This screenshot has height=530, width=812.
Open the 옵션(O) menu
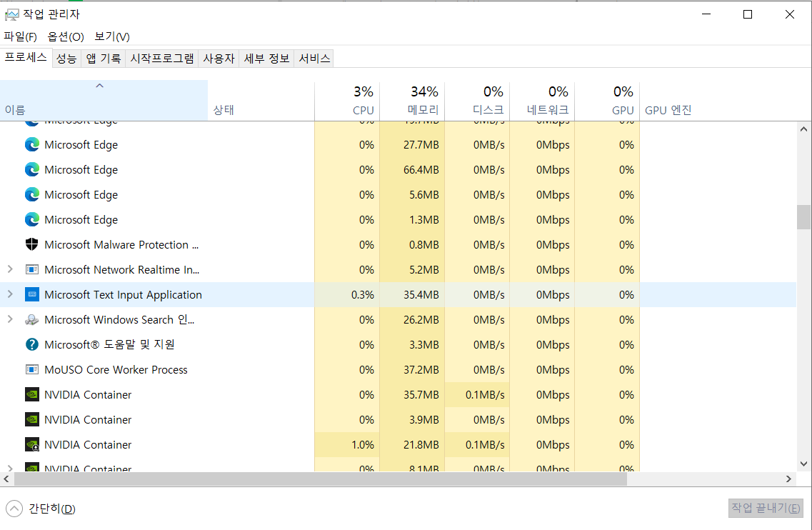(66, 36)
